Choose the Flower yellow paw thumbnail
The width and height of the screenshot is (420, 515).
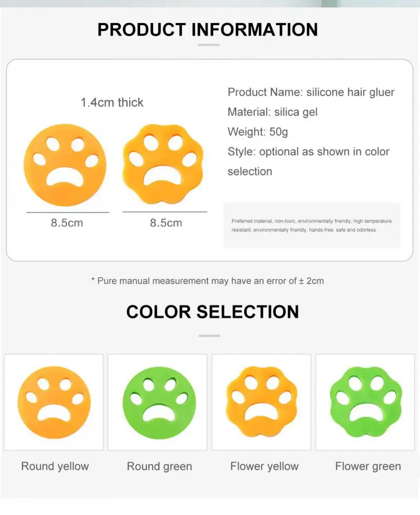pyautogui.click(x=261, y=402)
